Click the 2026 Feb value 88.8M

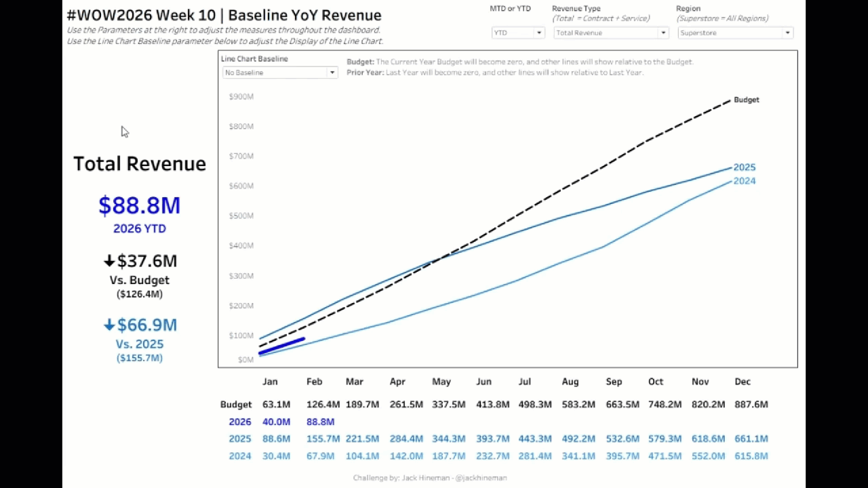320,422
